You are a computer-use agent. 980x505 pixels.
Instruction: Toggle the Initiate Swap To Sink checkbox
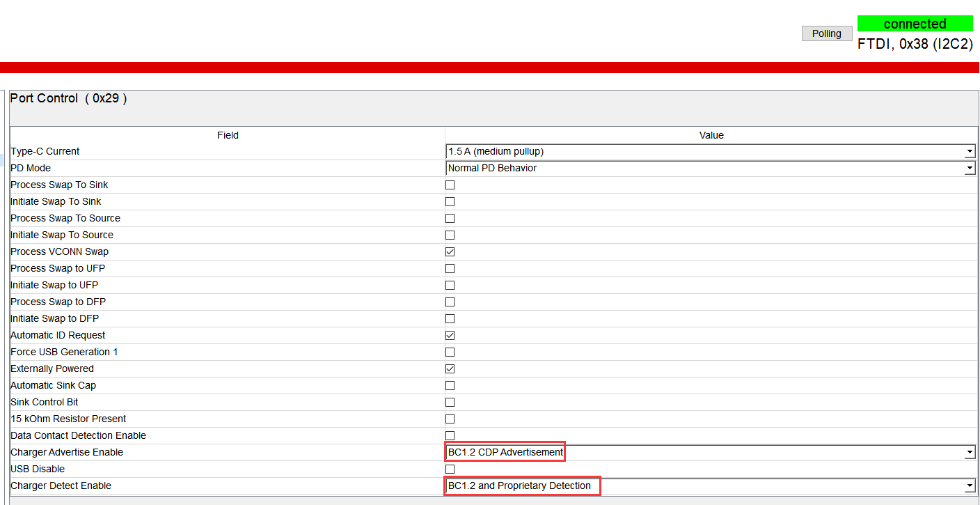tap(450, 201)
